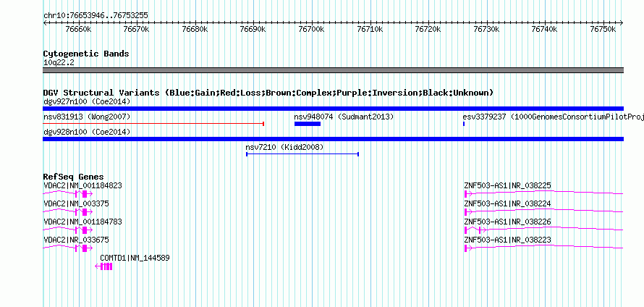Click the 76720k ruler tick label
Viewport: 644px width, 307px height.
click(x=428, y=29)
